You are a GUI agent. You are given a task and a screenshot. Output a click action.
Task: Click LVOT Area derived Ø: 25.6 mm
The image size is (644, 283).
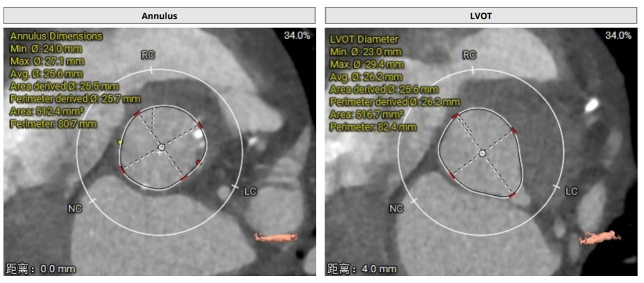(385, 89)
